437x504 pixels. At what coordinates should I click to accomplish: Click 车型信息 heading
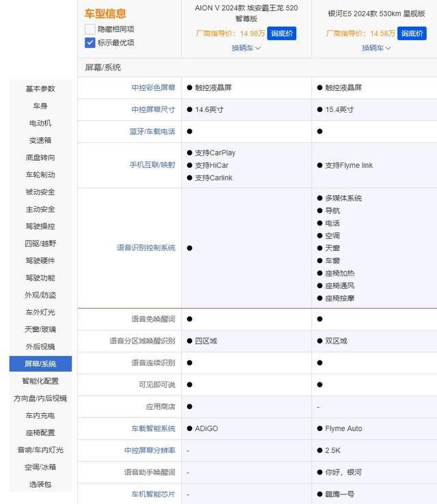pyautogui.click(x=105, y=14)
